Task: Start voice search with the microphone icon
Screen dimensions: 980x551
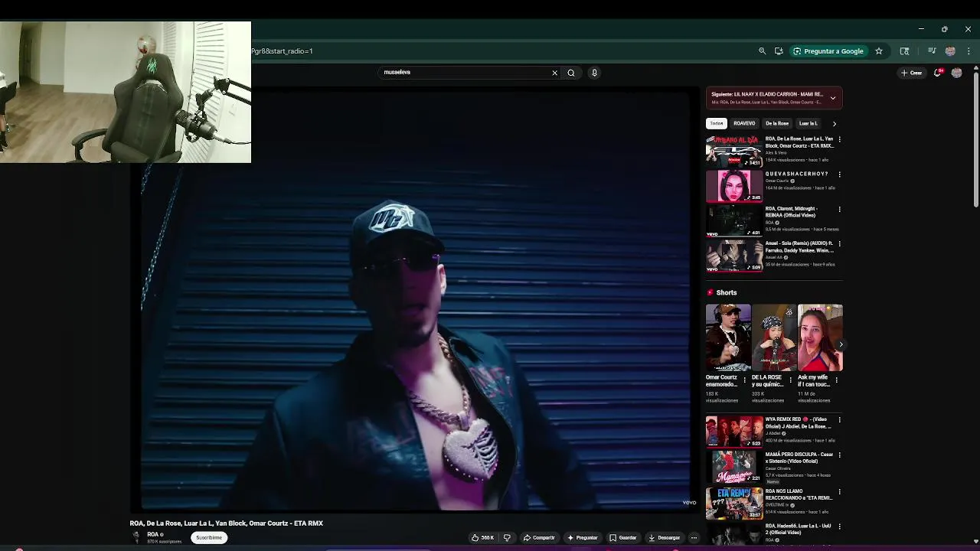Action: [x=594, y=73]
